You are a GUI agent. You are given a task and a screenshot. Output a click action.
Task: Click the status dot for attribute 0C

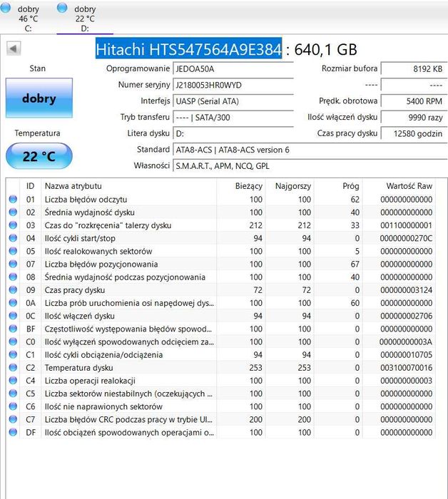click(13, 316)
